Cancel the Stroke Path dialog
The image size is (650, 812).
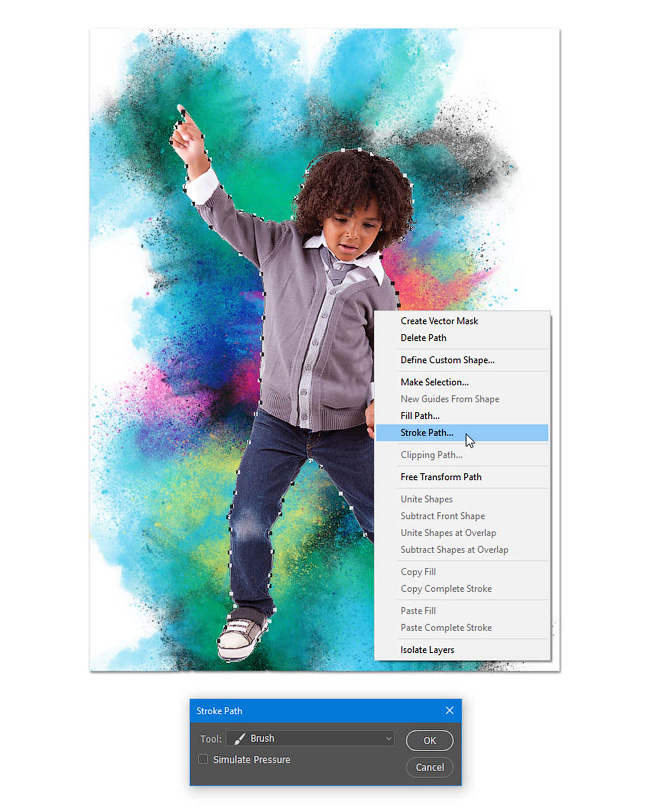coord(429,767)
